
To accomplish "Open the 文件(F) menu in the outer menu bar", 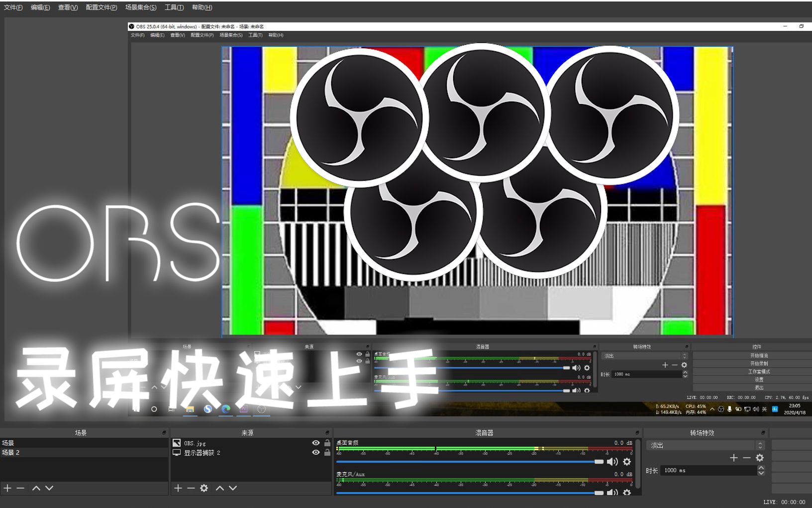I will (13, 7).
